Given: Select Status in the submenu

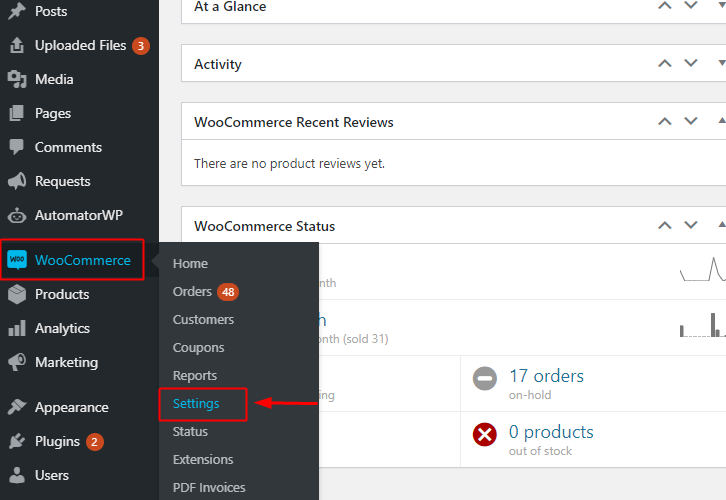Looking at the screenshot, I should 190,431.
